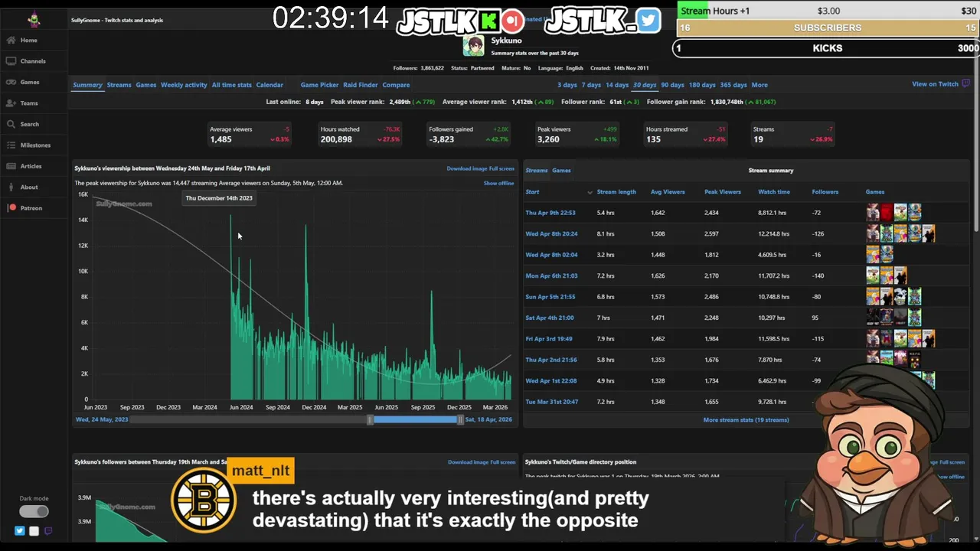Click Download image on viewership chart

click(467, 168)
